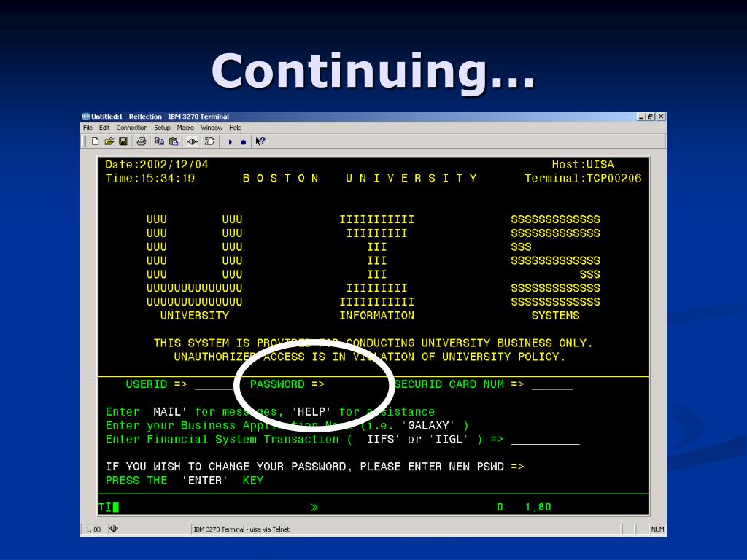Image resolution: width=747 pixels, height=560 pixels.
Task: Click the 'U N I V E R S I T Y' heading text
Action: [411, 179]
